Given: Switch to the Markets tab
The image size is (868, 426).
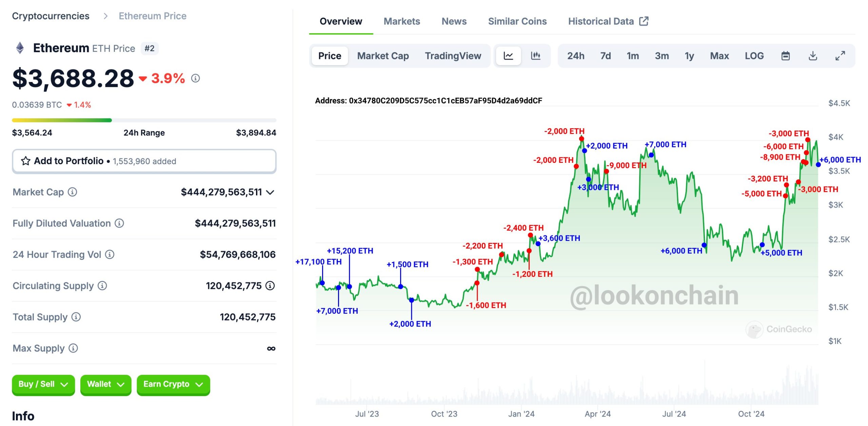Looking at the screenshot, I should click(401, 21).
